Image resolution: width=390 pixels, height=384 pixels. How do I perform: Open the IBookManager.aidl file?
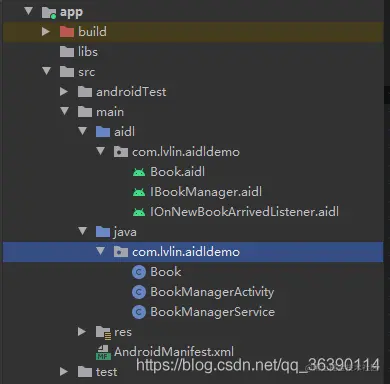pyautogui.click(x=206, y=192)
